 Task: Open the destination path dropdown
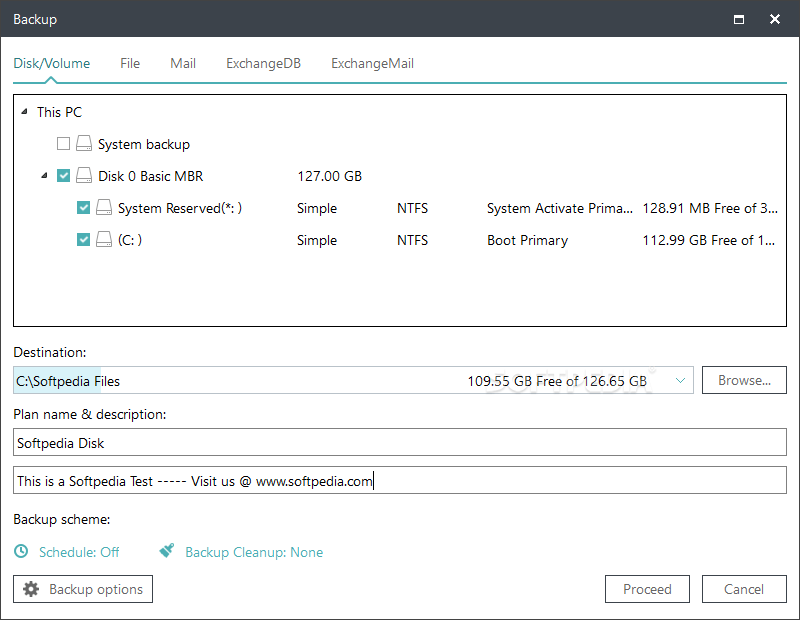pos(680,380)
